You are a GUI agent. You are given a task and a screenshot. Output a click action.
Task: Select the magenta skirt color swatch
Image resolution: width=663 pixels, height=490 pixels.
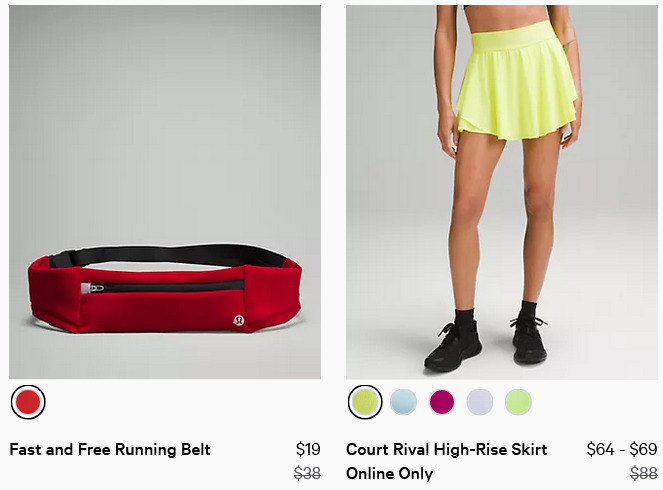point(442,402)
